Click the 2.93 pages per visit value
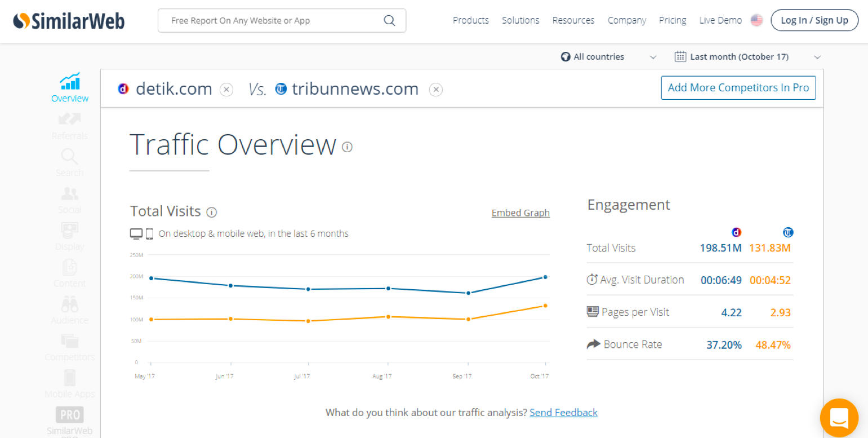 pos(781,312)
